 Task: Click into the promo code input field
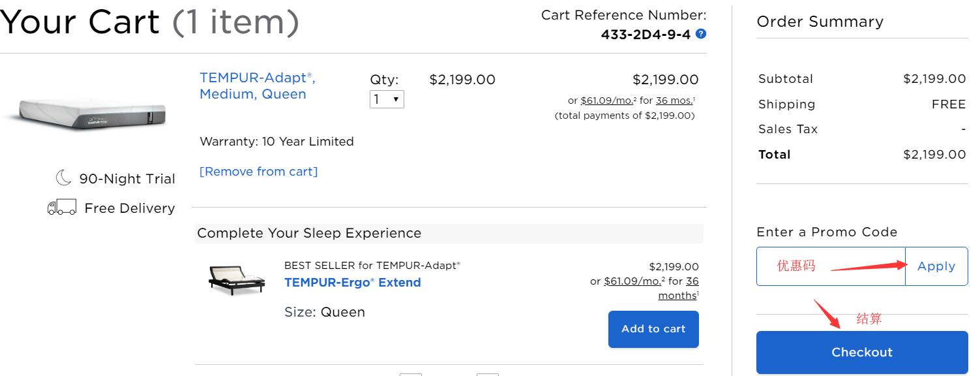(831, 266)
